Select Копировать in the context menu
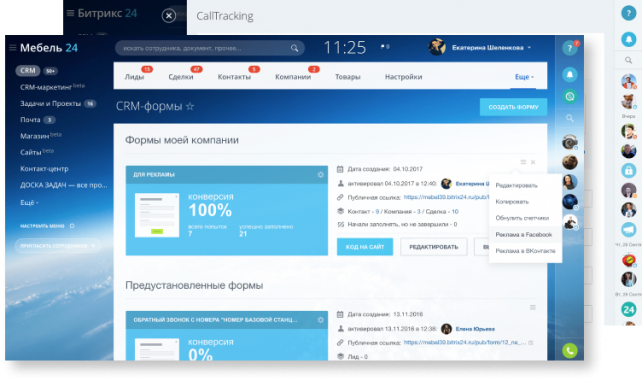 click(x=512, y=202)
